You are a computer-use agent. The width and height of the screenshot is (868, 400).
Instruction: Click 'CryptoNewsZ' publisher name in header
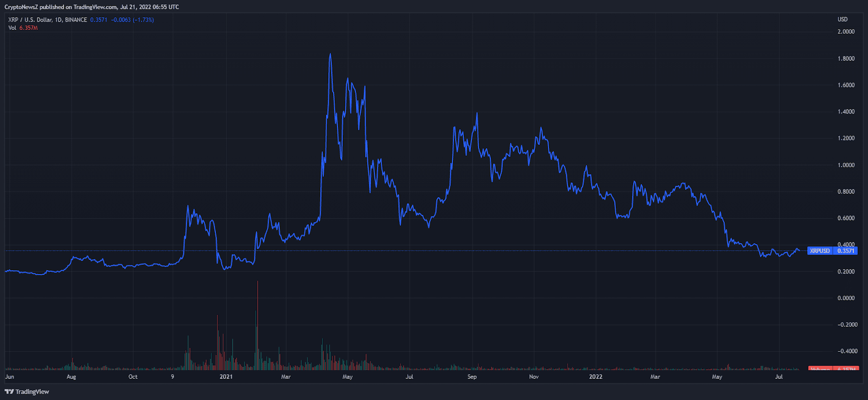click(21, 7)
